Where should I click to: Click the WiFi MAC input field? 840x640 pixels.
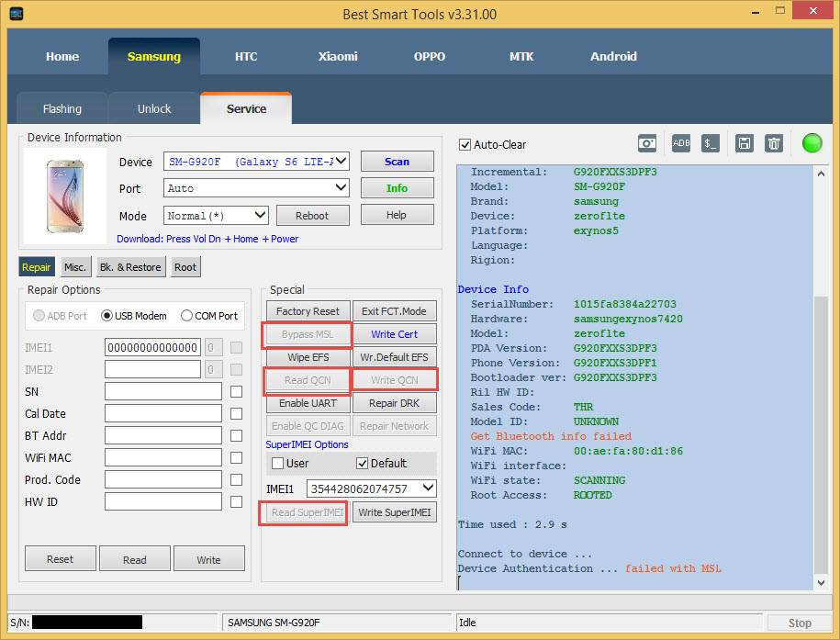click(163, 458)
